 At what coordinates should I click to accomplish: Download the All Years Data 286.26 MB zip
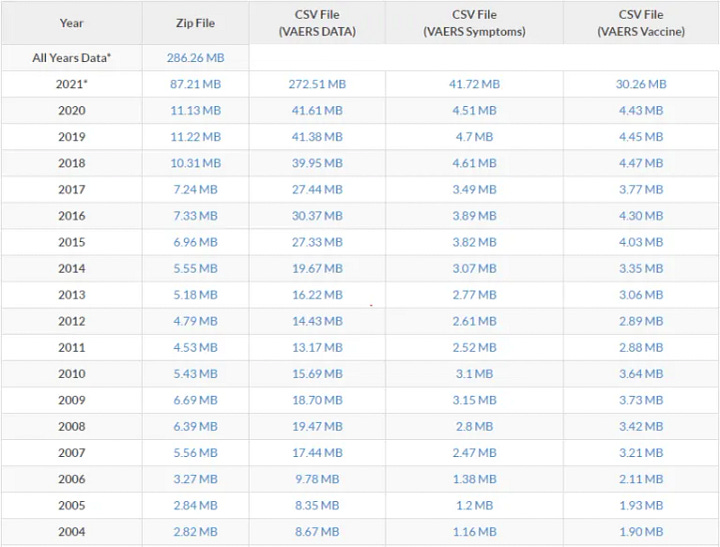196,58
